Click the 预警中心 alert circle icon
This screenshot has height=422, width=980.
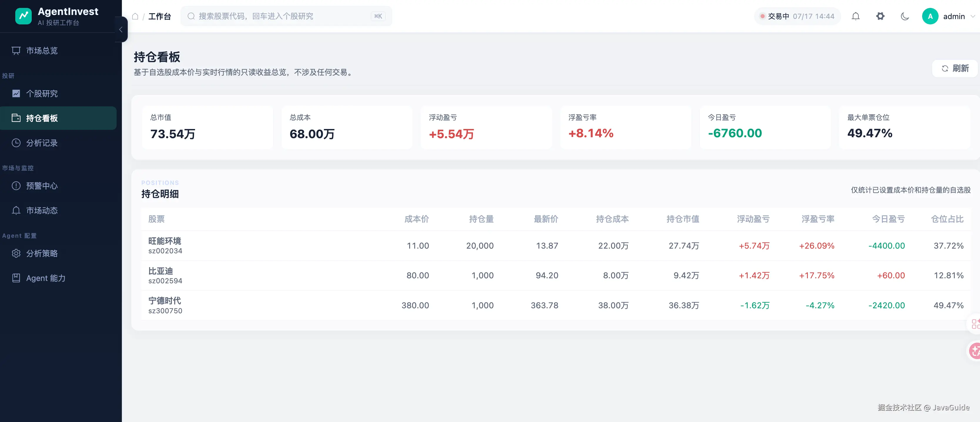click(16, 186)
